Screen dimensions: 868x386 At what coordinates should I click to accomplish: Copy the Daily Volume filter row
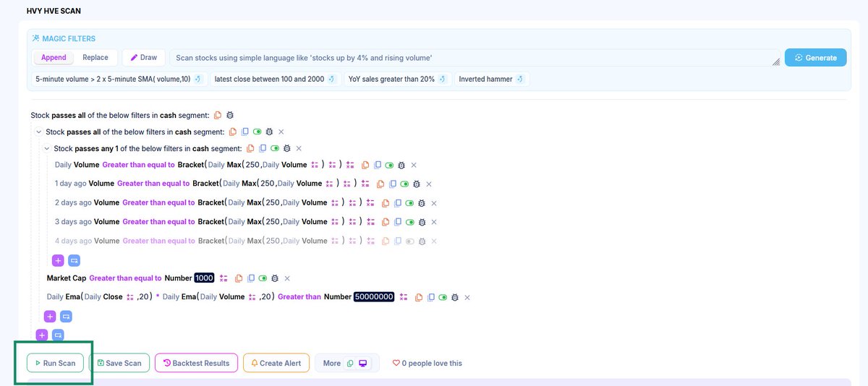(x=365, y=165)
